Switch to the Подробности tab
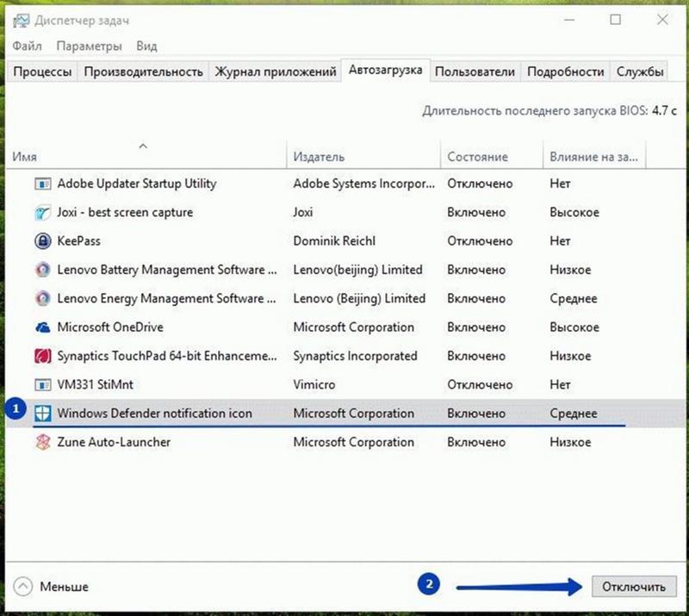689x616 pixels. click(x=566, y=72)
